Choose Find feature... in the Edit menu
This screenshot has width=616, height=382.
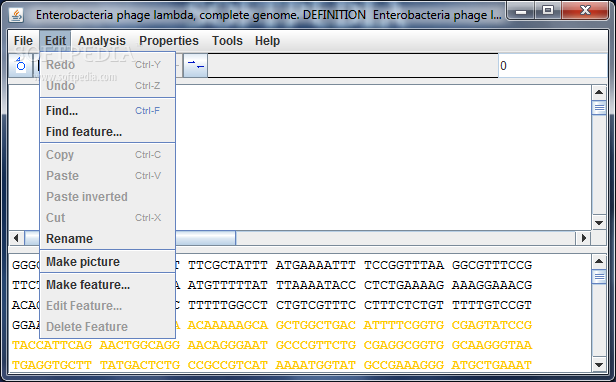pos(107,132)
